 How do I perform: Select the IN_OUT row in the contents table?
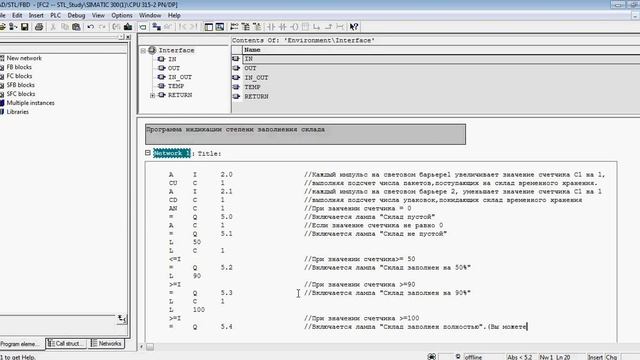[x=436, y=78]
